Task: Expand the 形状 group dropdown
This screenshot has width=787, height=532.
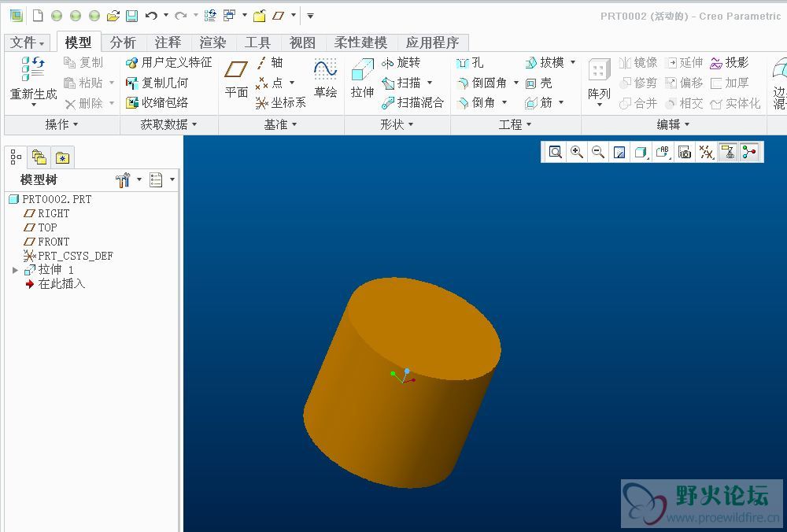Action: pyautogui.click(x=397, y=124)
